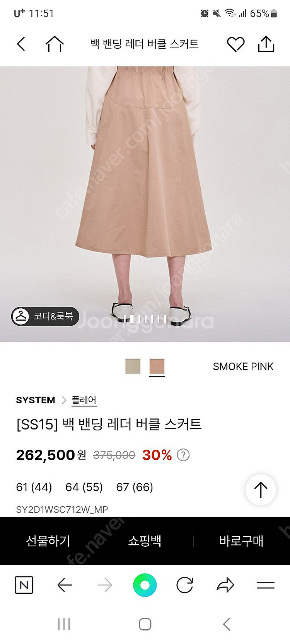Show discount info via question mark icon
Screen dimensions: 290x644
(x=183, y=455)
